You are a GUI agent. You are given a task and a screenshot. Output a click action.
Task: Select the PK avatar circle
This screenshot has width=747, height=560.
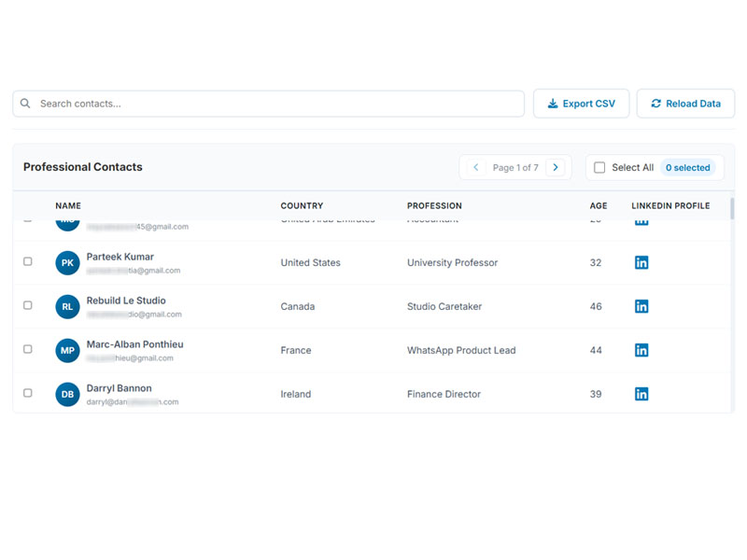pos(66,262)
